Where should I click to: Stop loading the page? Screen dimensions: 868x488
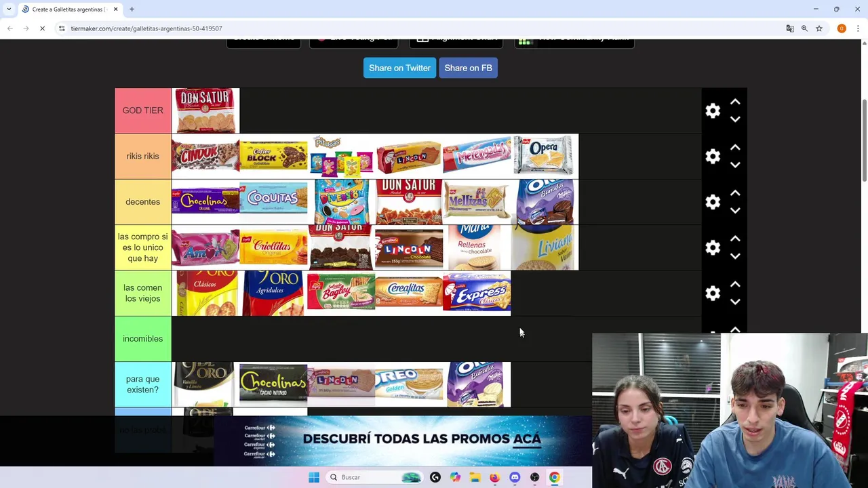click(x=42, y=28)
